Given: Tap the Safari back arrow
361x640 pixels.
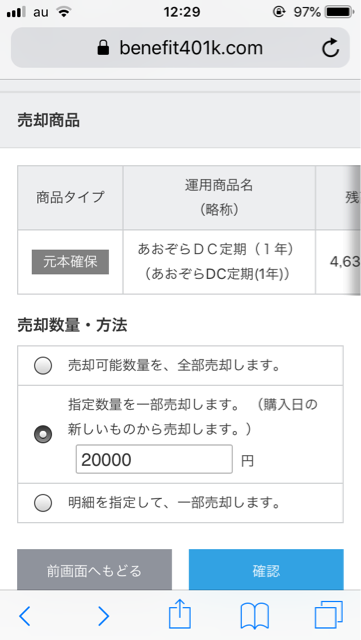Looking at the screenshot, I should pos(25,616).
